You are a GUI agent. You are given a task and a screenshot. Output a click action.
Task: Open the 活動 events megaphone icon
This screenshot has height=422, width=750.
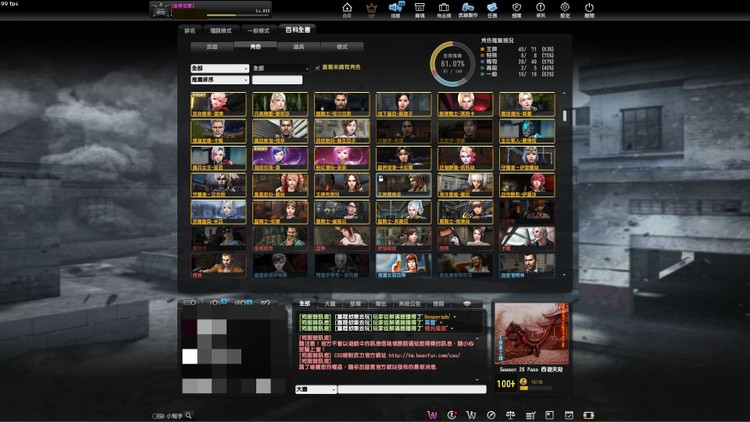pyautogui.click(x=396, y=10)
